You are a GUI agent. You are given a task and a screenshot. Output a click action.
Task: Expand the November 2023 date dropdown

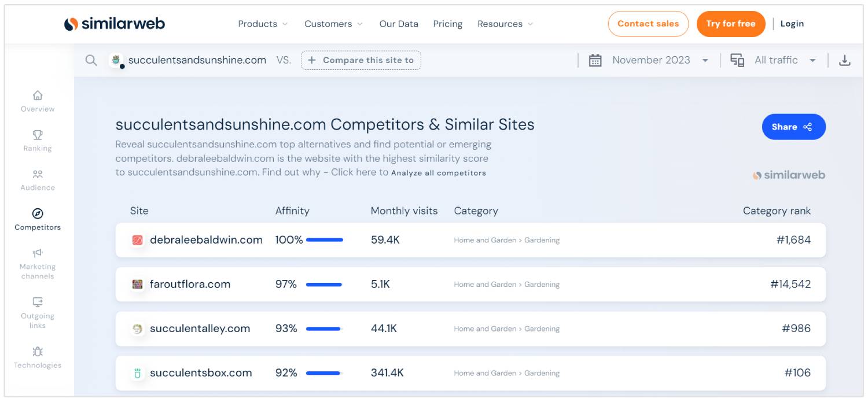pos(705,60)
